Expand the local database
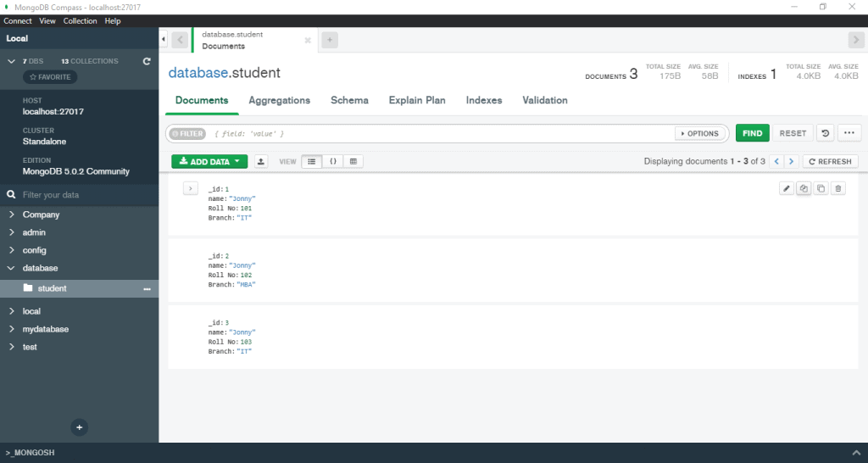 tap(11, 310)
